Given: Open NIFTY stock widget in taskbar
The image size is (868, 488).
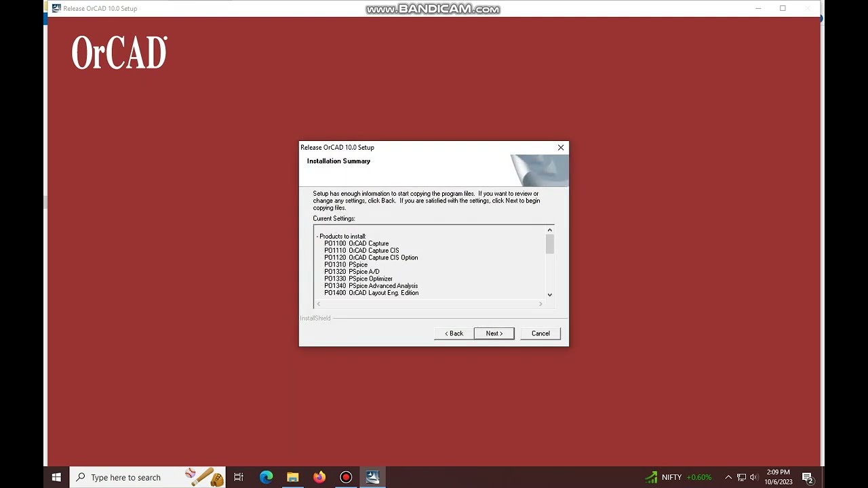Looking at the screenshot, I should click(x=678, y=477).
